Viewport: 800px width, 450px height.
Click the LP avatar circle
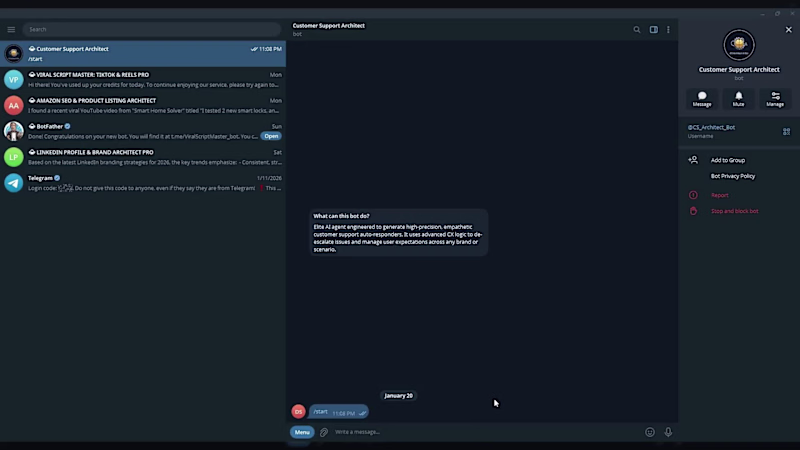pos(14,157)
